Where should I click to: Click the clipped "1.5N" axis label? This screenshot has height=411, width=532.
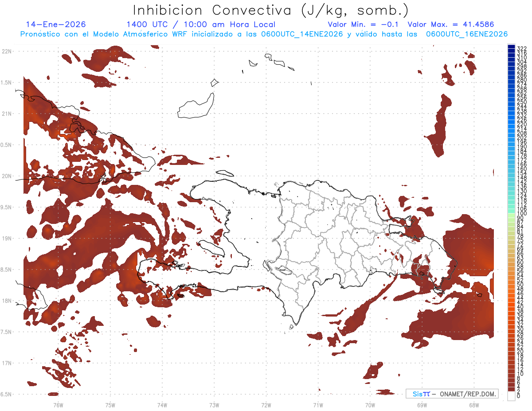[x=6, y=82]
